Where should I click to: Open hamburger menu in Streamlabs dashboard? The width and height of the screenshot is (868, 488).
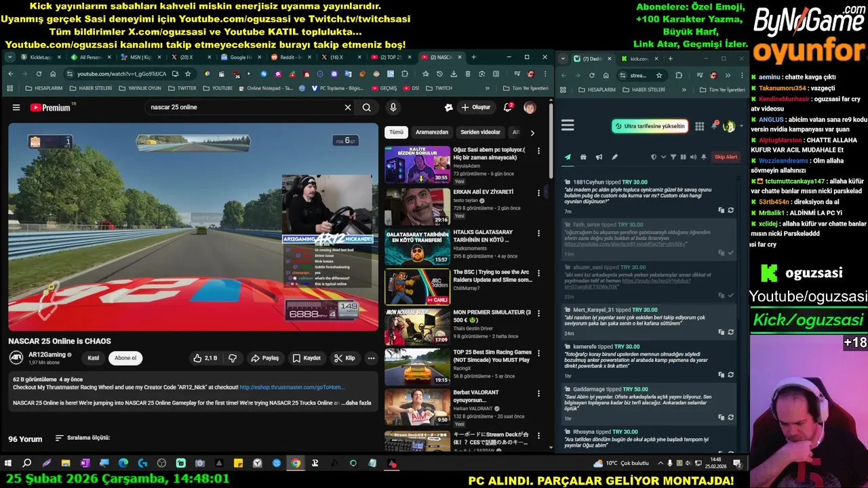point(568,125)
